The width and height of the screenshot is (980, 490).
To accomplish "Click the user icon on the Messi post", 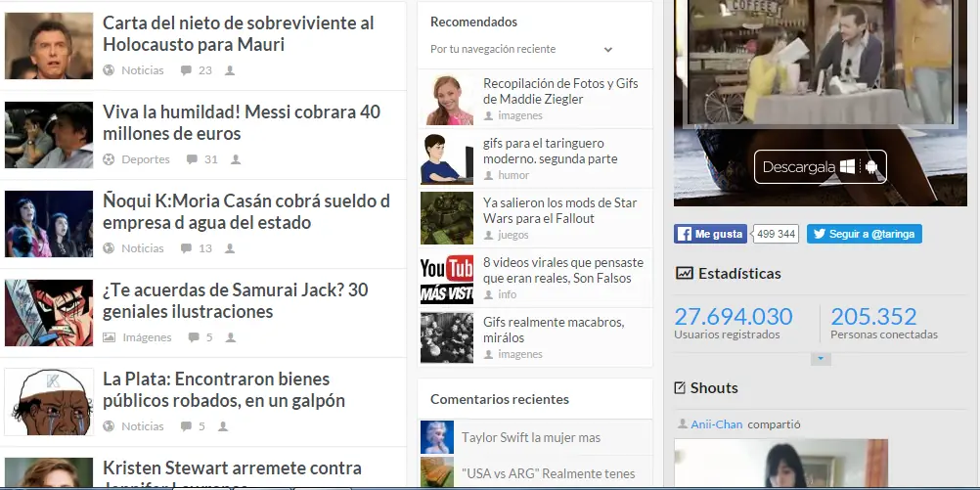I will coord(236,159).
